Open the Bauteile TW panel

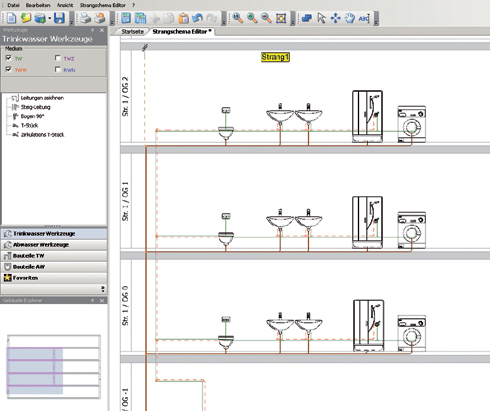(54, 256)
